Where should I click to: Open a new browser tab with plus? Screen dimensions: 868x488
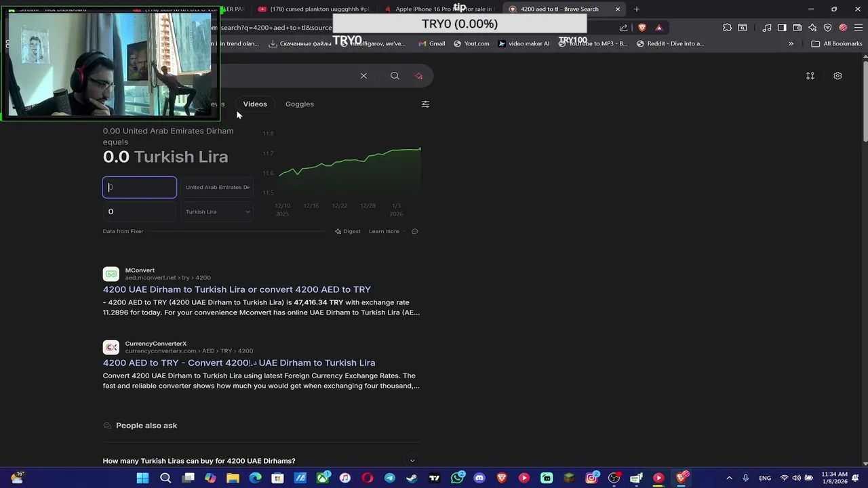coord(636,9)
